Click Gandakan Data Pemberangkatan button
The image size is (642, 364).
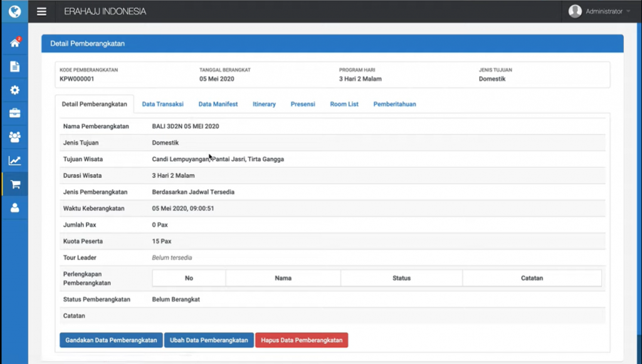[111, 340]
